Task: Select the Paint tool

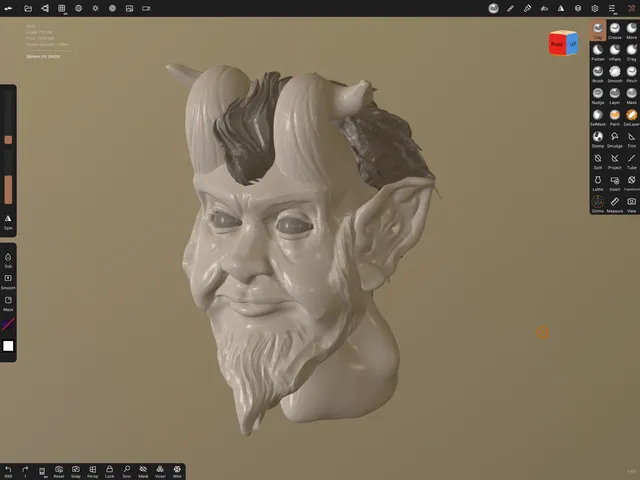Action: pyautogui.click(x=615, y=117)
